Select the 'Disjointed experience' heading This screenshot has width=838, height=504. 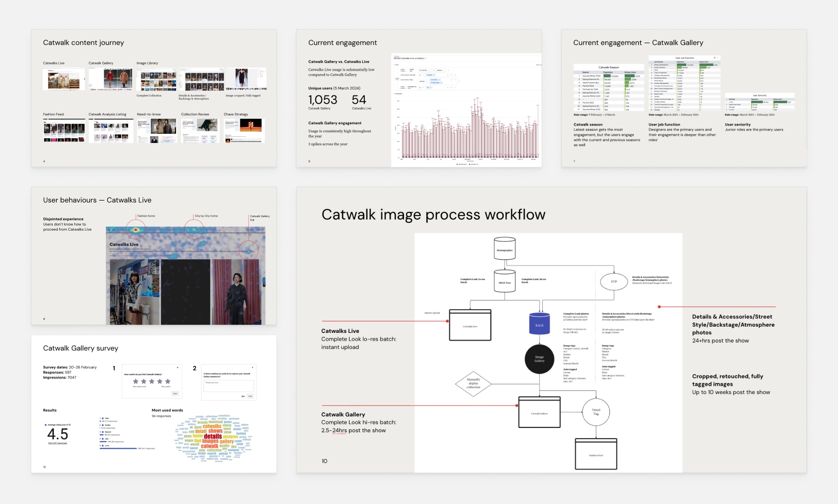[63, 219]
